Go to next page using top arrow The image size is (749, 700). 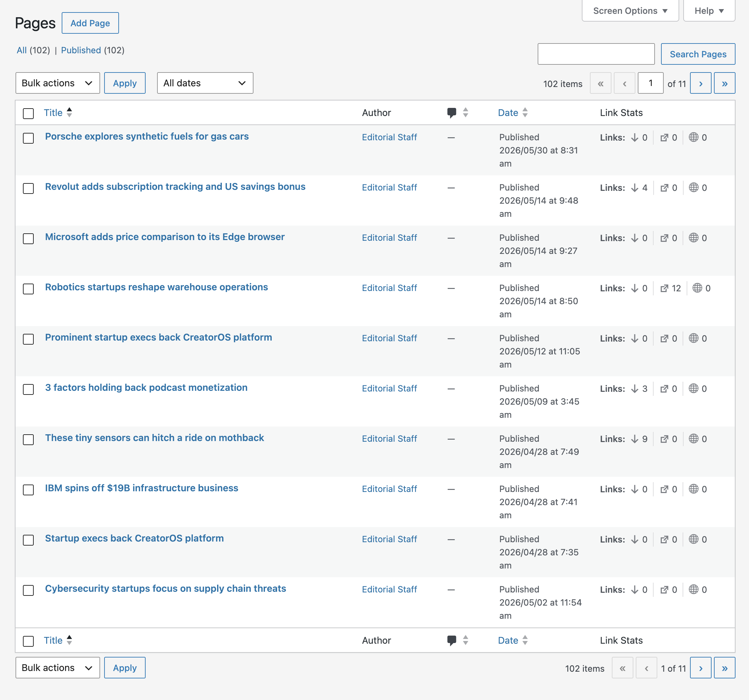[x=700, y=83]
